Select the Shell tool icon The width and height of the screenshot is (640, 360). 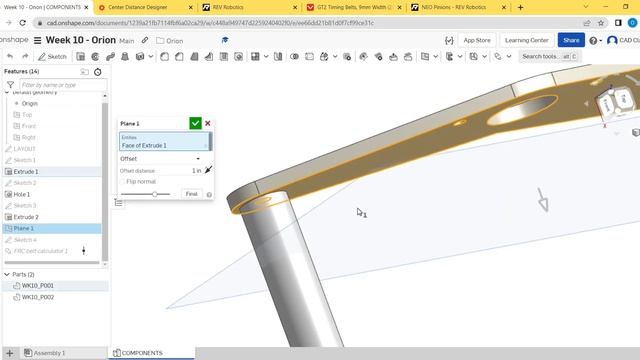pyautogui.click(x=224, y=56)
